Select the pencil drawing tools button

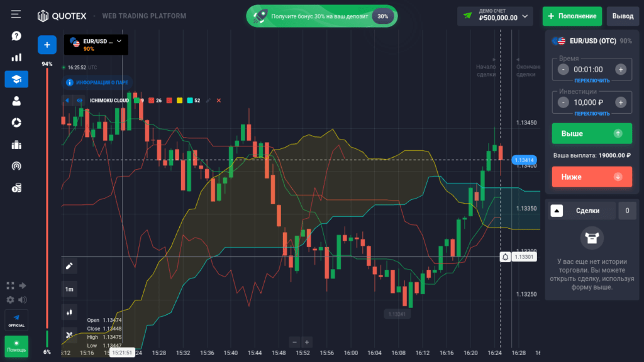coord(70,266)
